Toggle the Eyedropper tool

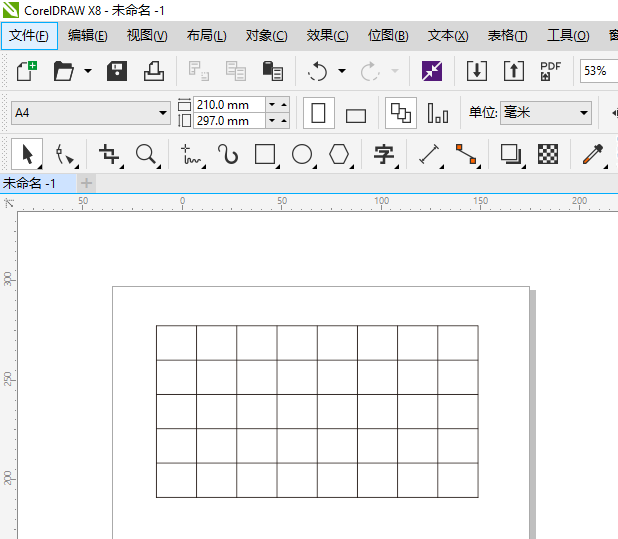click(593, 154)
